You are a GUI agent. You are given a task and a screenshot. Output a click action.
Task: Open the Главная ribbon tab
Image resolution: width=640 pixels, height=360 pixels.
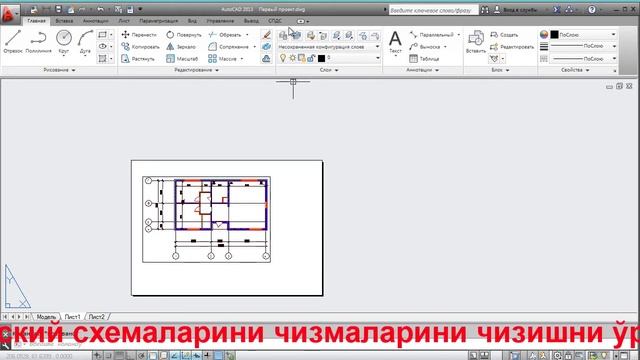coord(36,21)
